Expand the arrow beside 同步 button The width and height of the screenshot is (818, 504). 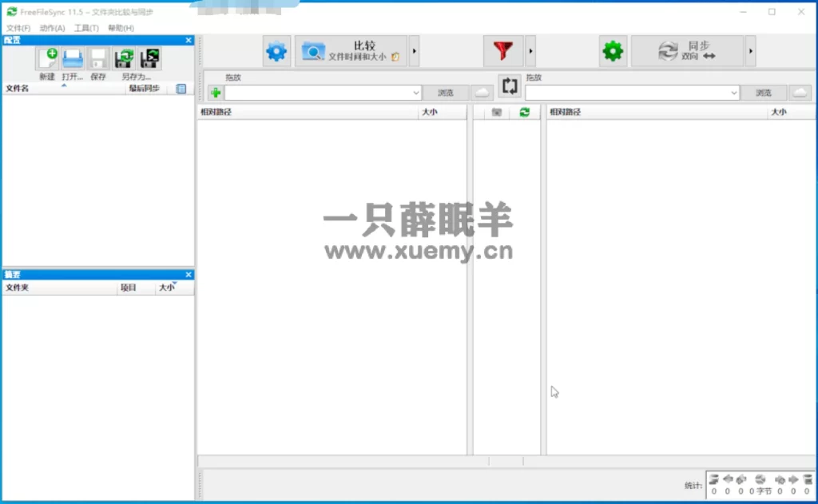(751, 51)
